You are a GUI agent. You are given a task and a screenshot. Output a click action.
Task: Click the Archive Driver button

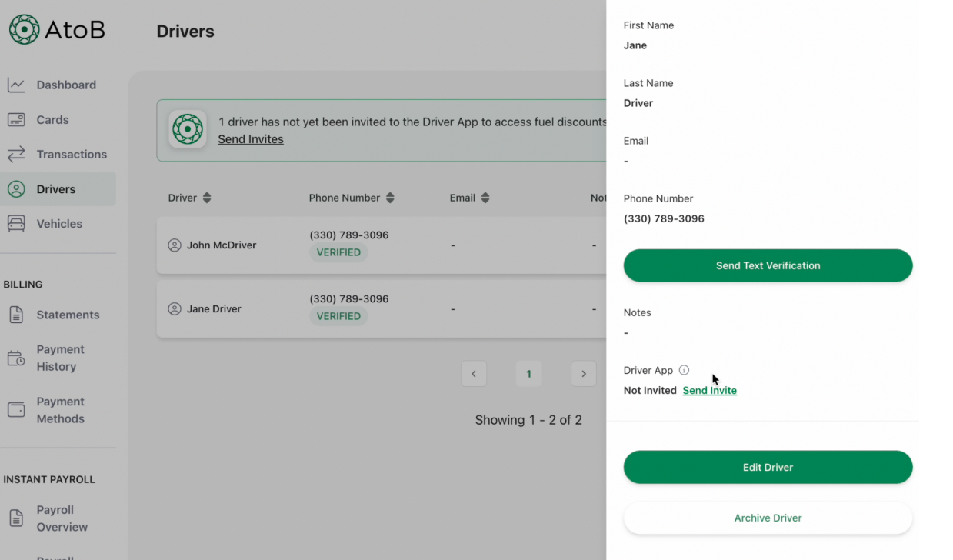(767, 518)
